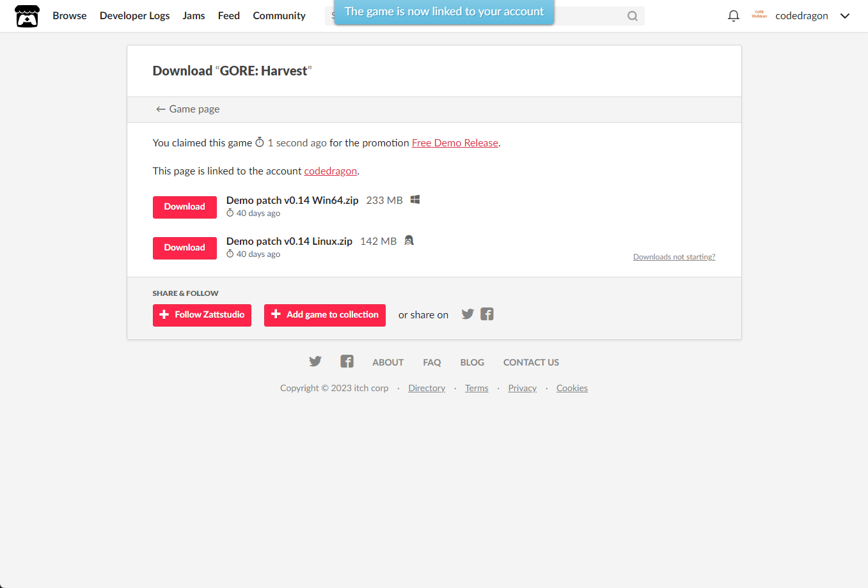
Task: Click the search magnifier icon
Action: 633,16
